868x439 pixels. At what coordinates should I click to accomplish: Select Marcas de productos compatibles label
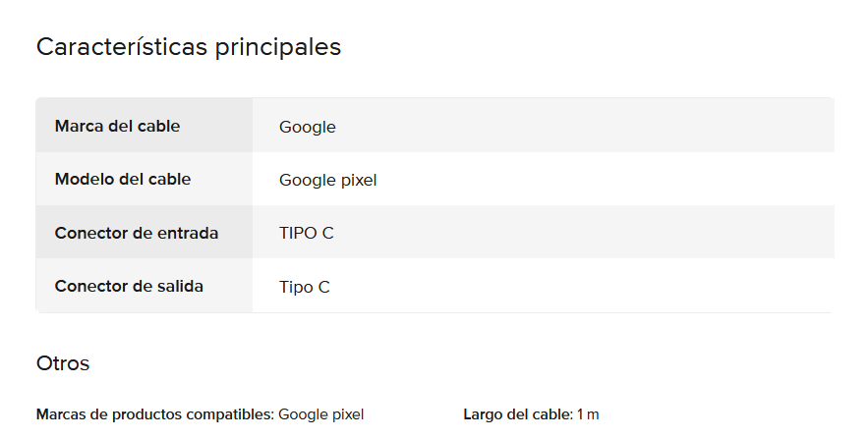[155, 414]
